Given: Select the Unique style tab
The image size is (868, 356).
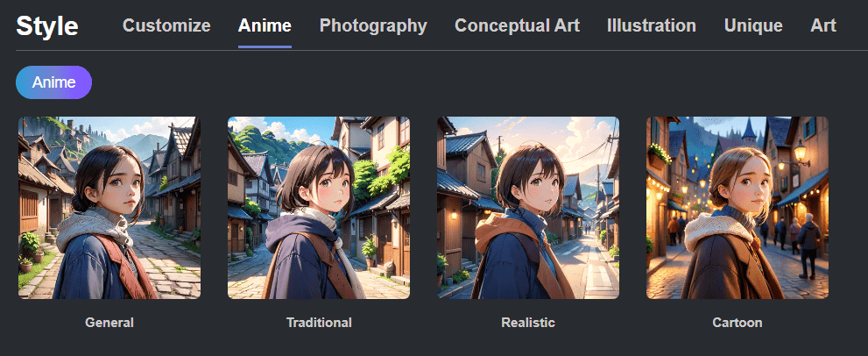Looking at the screenshot, I should coord(753,25).
